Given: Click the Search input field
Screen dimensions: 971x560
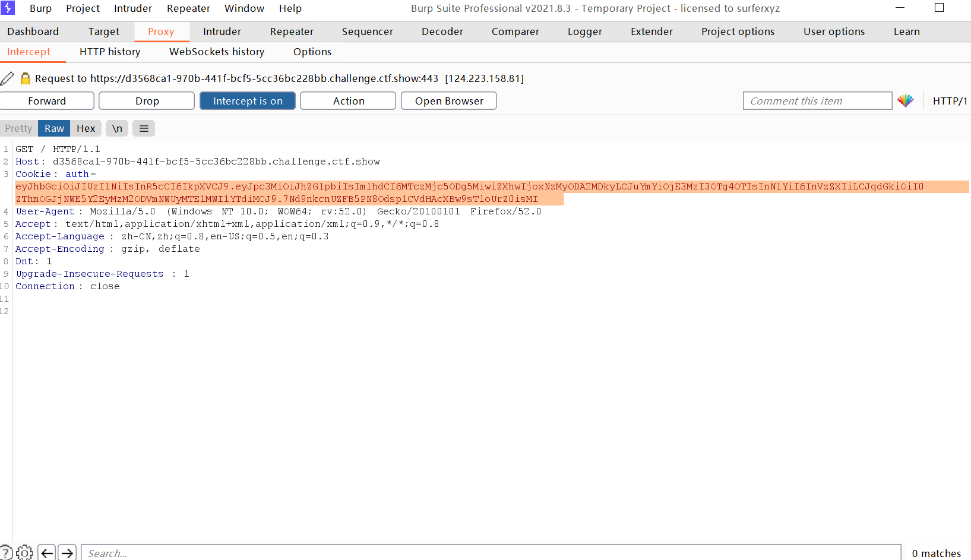Looking at the screenshot, I should tap(491, 553).
